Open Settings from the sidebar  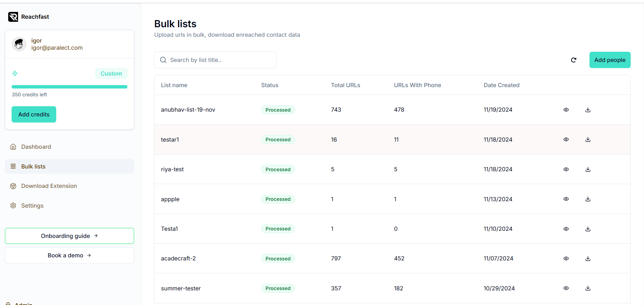point(32,206)
